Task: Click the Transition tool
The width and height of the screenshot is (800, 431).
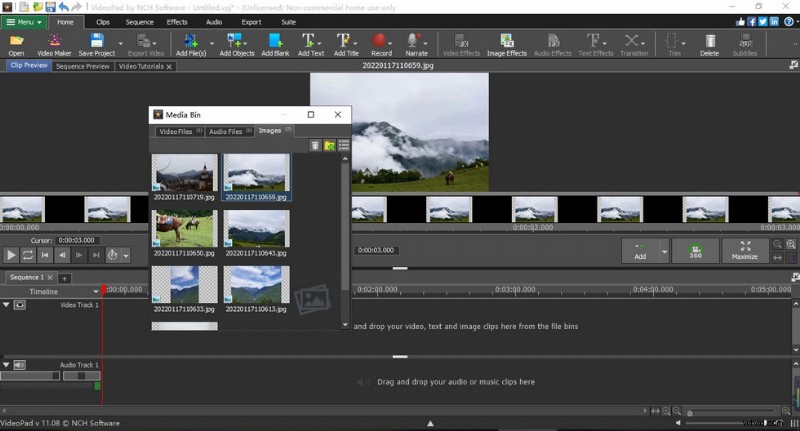Action: (x=632, y=44)
